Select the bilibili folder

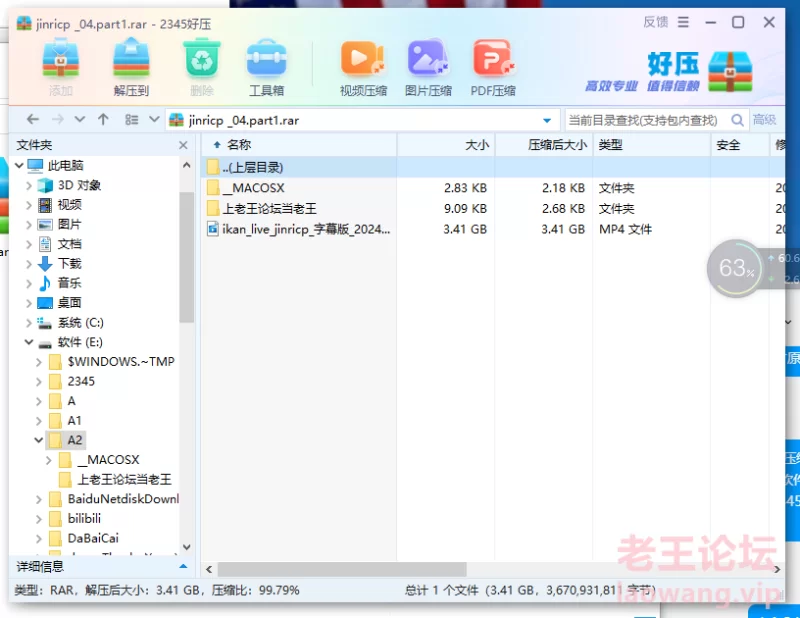click(x=84, y=518)
